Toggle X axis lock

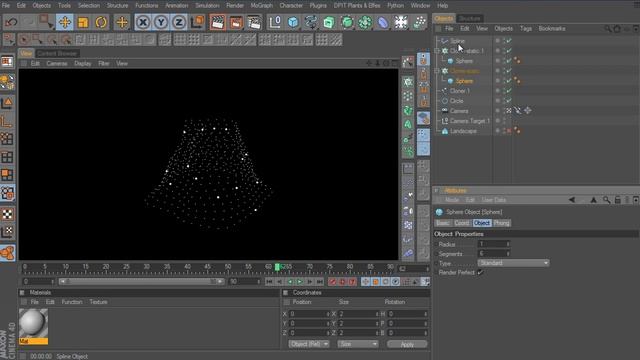click(143, 22)
